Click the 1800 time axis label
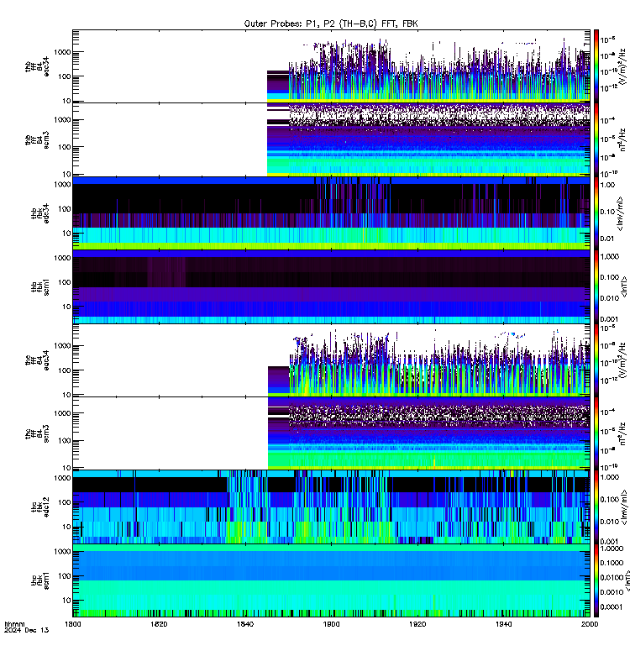Screen dimensions: 630x672 (72, 624)
